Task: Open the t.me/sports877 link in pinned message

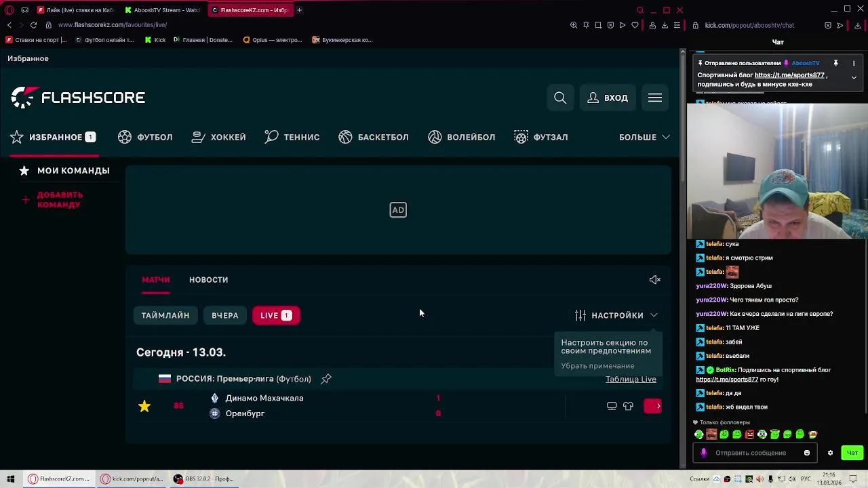Action: click(x=789, y=75)
